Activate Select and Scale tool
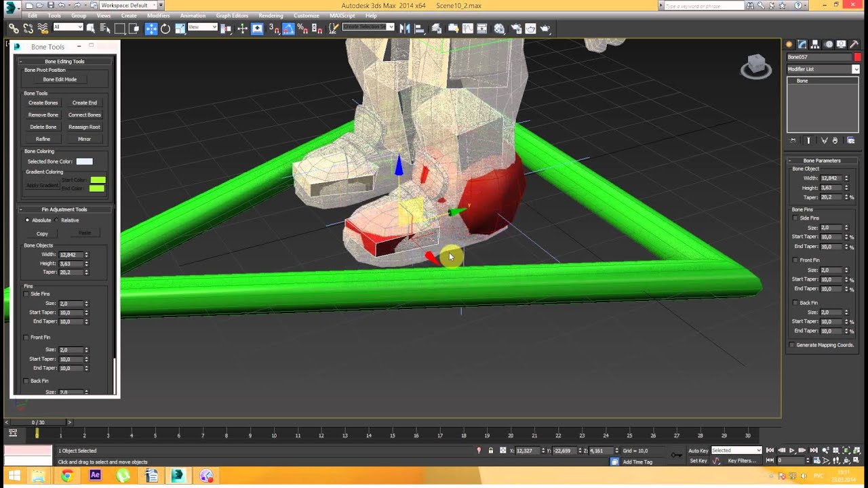 pos(180,28)
